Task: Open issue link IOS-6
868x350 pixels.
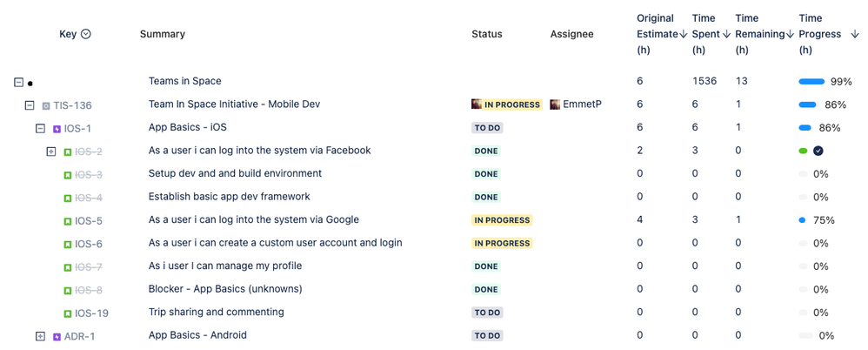Action: coord(89,245)
